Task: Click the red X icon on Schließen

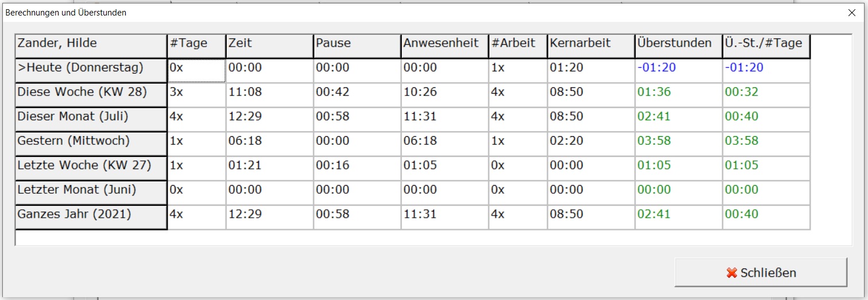Action: pyautogui.click(x=731, y=273)
